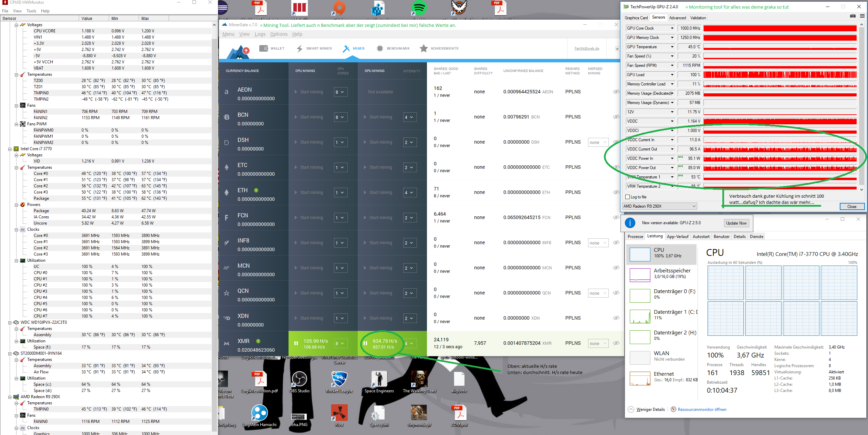The height and width of the screenshot is (435, 868).
Task: Toggle AEON row visibility eye icon
Action: coord(616,92)
